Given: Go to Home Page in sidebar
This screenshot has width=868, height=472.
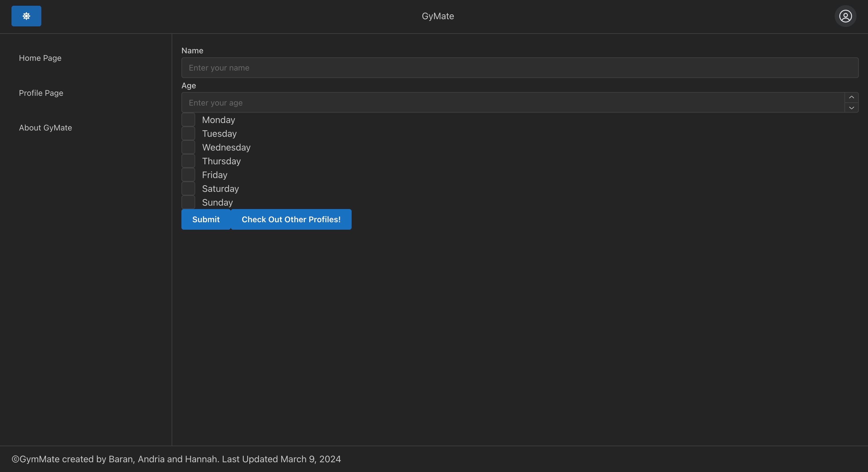Looking at the screenshot, I should tap(40, 58).
